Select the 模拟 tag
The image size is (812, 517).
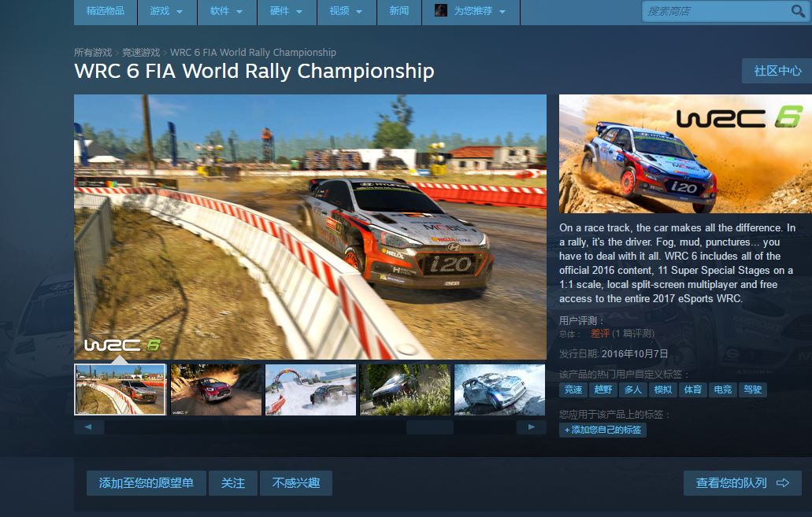pos(663,390)
